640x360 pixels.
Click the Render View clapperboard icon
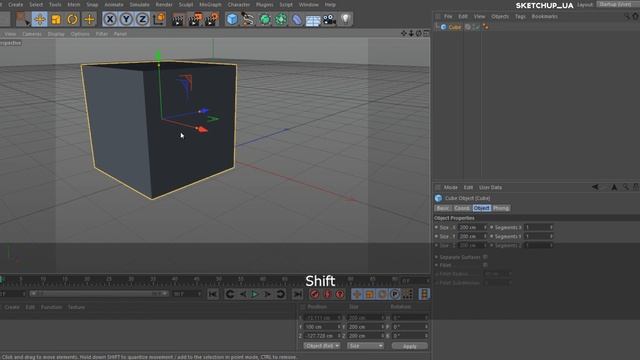tap(178, 19)
